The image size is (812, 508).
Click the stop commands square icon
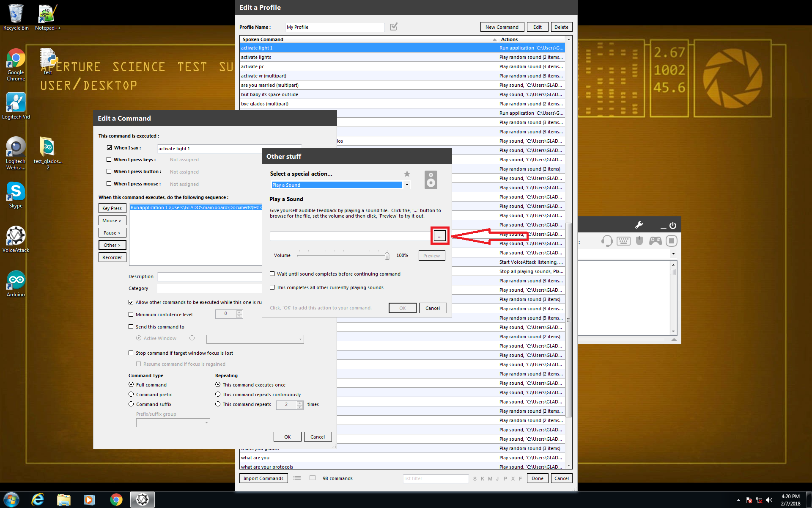pyautogui.click(x=671, y=241)
